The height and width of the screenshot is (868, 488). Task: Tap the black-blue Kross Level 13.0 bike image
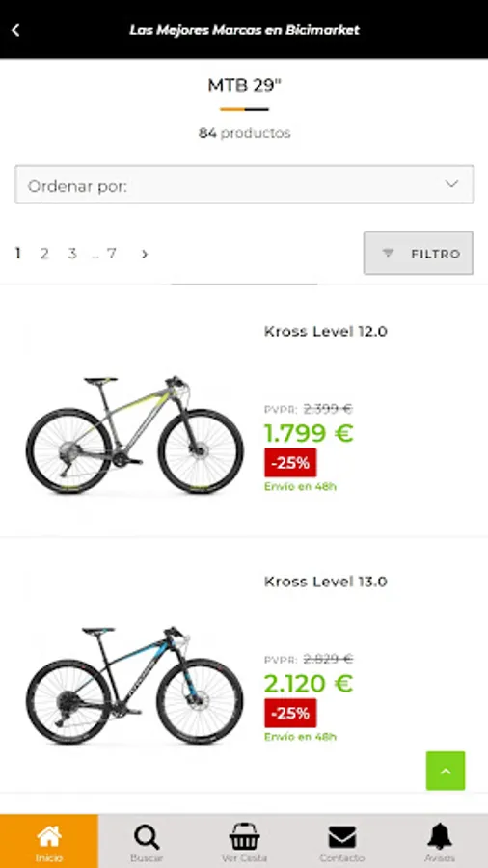click(134, 686)
